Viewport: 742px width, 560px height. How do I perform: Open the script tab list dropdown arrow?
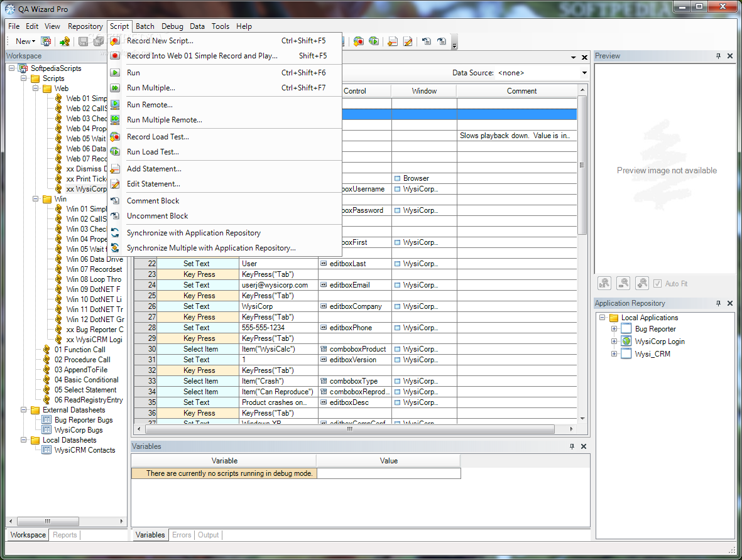click(573, 57)
